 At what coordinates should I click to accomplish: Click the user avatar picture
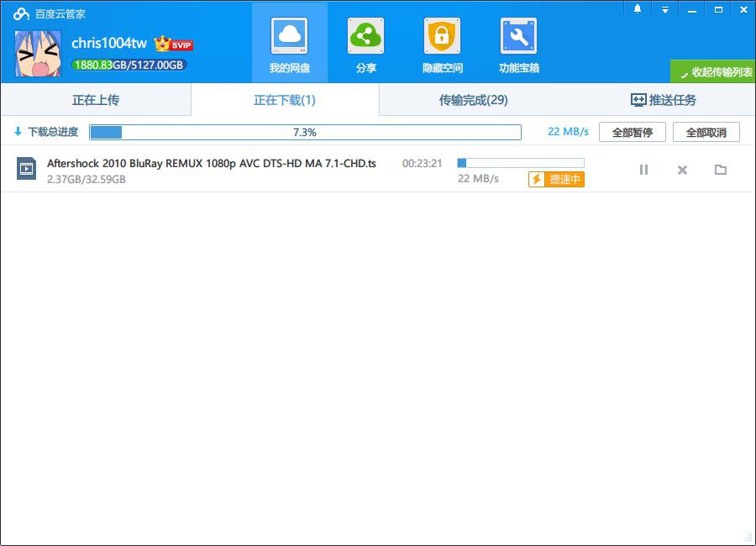tap(38, 53)
